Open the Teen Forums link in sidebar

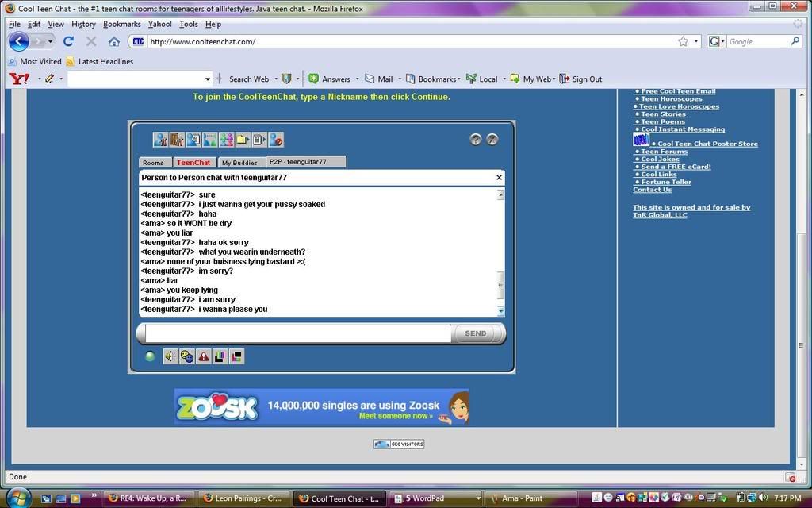pos(664,152)
